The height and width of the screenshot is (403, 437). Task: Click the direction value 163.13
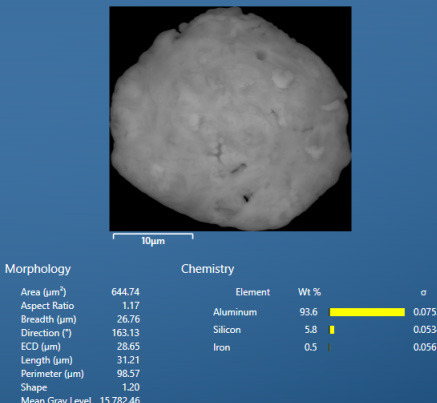126,333
